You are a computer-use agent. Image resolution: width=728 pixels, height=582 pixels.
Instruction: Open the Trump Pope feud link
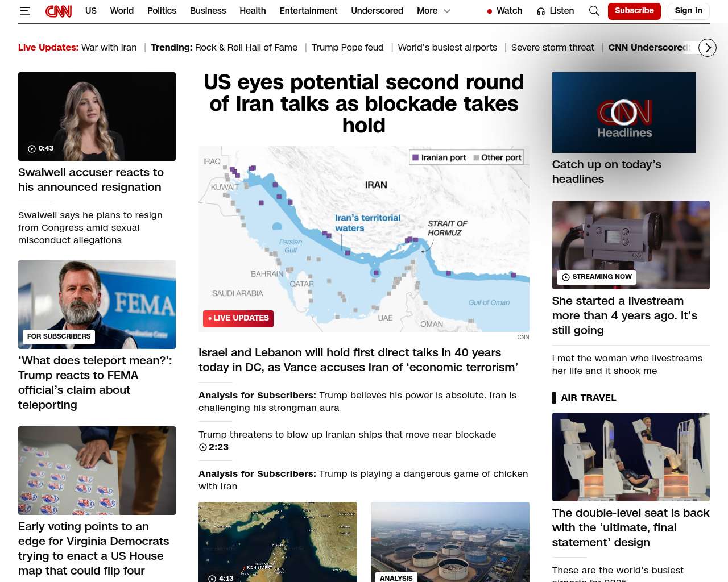click(x=348, y=48)
